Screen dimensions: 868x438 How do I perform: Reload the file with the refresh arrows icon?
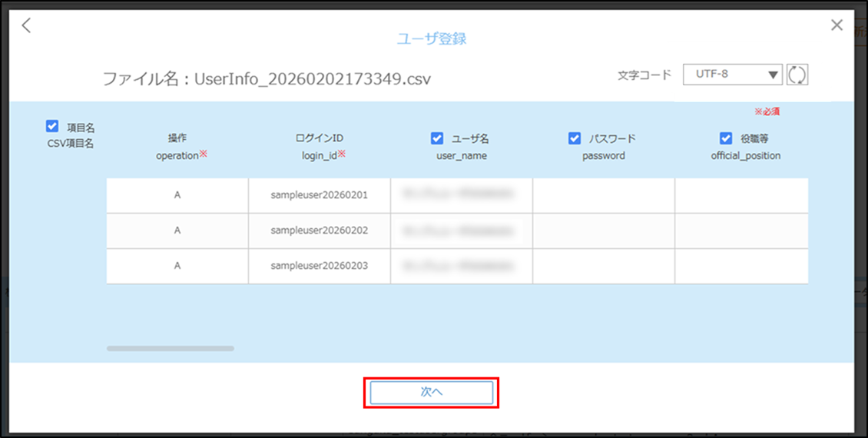797,75
